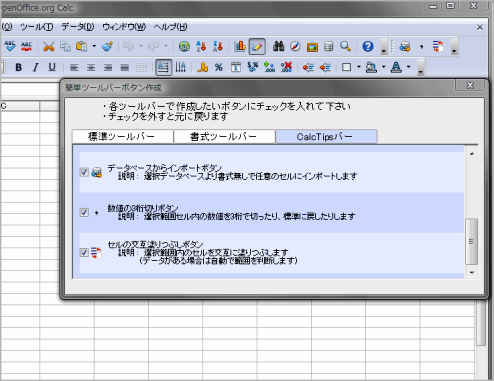This screenshot has width=494, height=381.
Task: Apply Underline formatting
Action: [x=52, y=67]
